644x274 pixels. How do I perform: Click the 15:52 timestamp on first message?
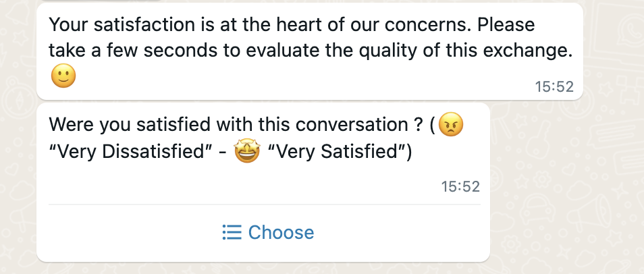554,86
